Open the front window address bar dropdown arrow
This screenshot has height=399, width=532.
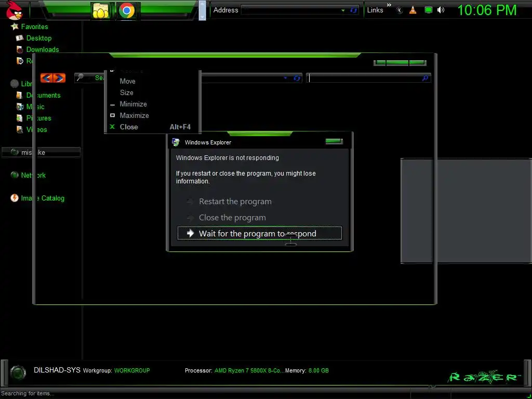(x=285, y=78)
